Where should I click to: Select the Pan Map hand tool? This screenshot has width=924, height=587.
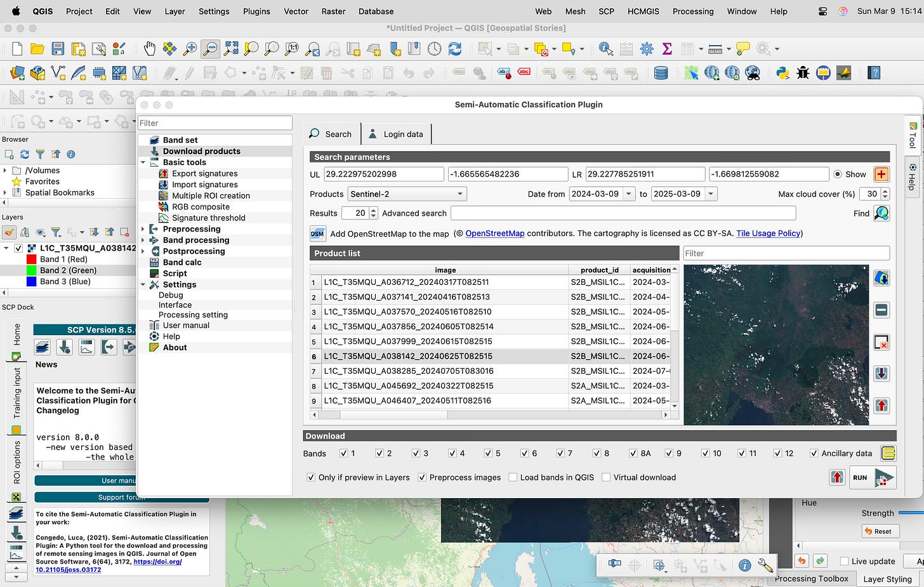(x=149, y=49)
